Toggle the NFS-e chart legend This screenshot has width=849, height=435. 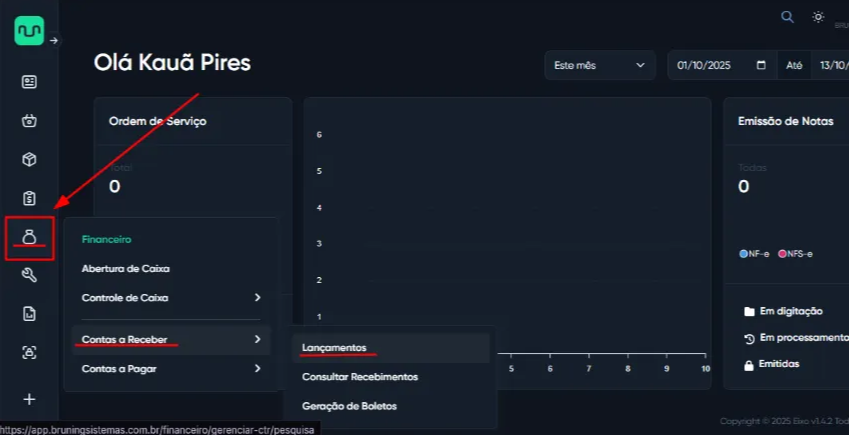tap(795, 254)
